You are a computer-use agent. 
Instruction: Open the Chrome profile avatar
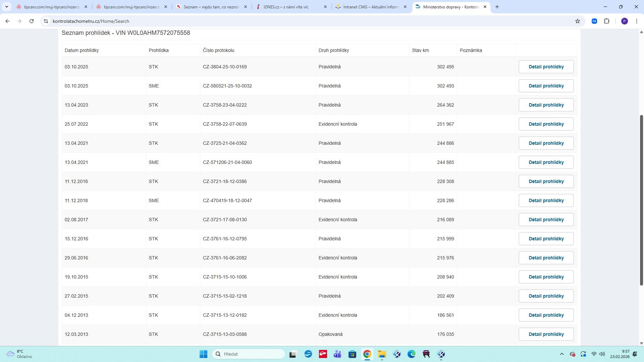pos(624,21)
